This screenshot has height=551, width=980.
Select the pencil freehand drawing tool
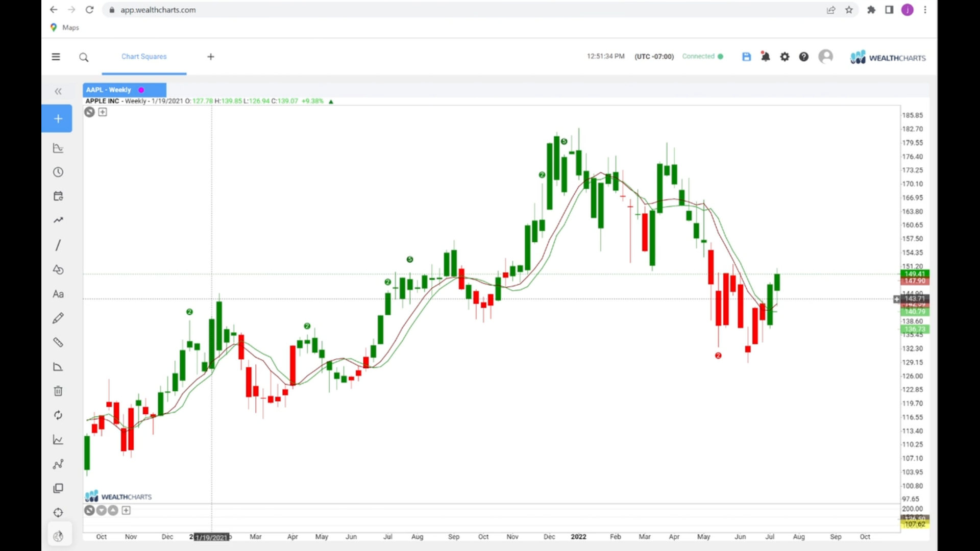(58, 318)
